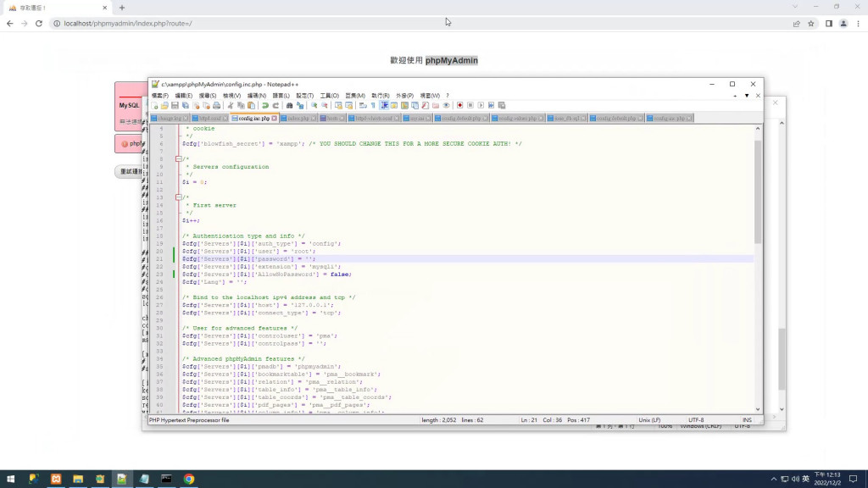Toggle the show all characters pilcrow icon

(x=374, y=106)
